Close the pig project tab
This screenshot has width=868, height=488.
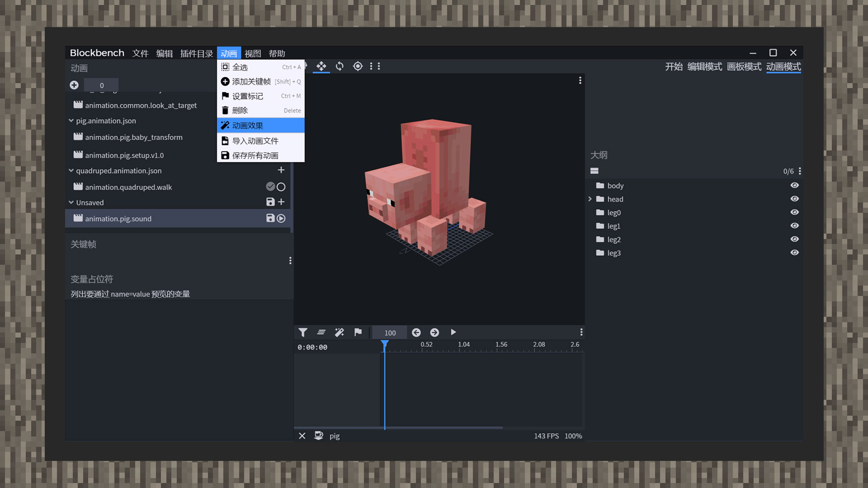tap(302, 436)
